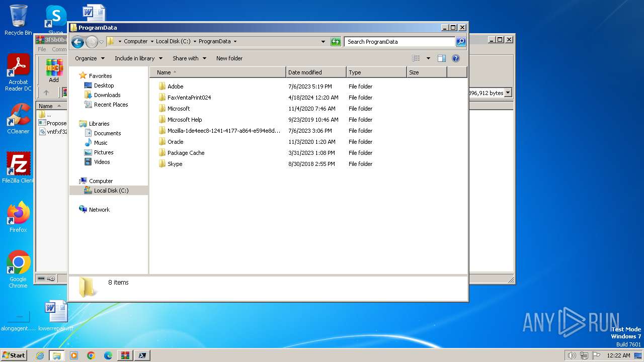This screenshot has width=644, height=362.
Task: Click the CCleaner desktop icon
Action: (18, 119)
